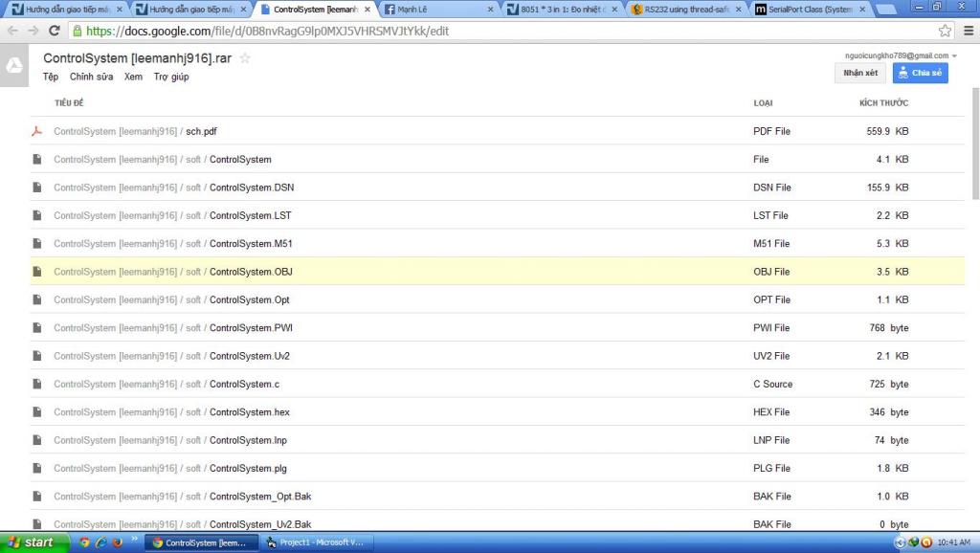Switch to RS232 using thread-safe tab
The image size is (980, 553).
pos(685,10)
